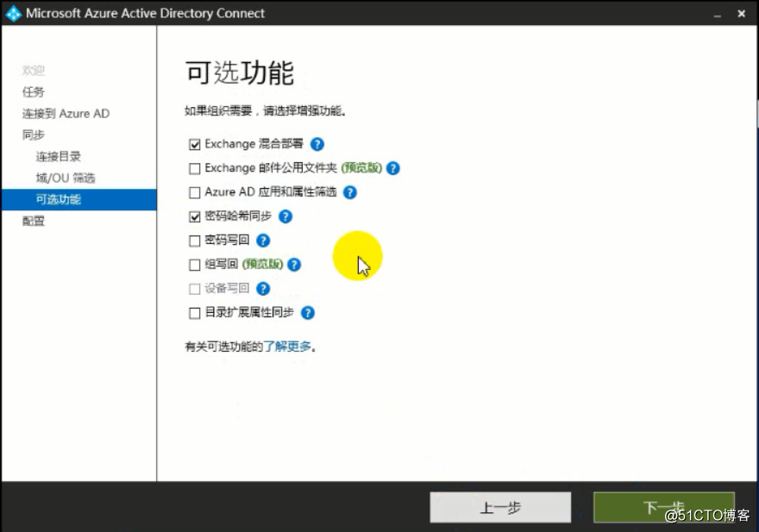759x532 pixels.
Task: Open help for 目录扩展属性同步
Action: (308, 313)
